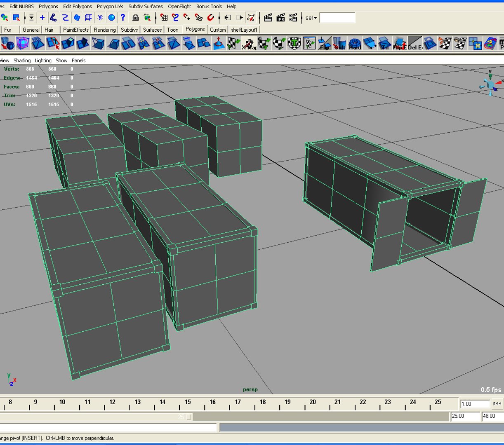Toggle snap to grids magnet icon
The image size is (504, 445).
tap(164, 17)
